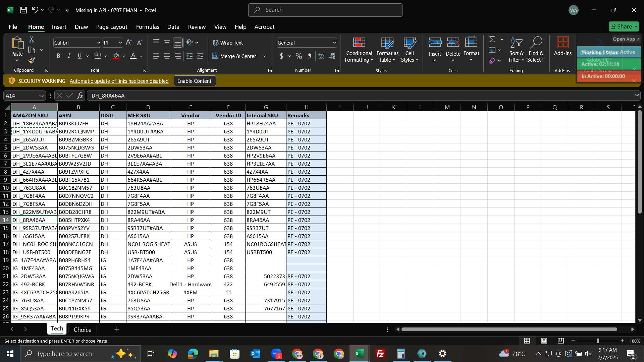Click the Paste clipboard icon
The height and width of the screenshot is (362, 644).
click(17, 43)
